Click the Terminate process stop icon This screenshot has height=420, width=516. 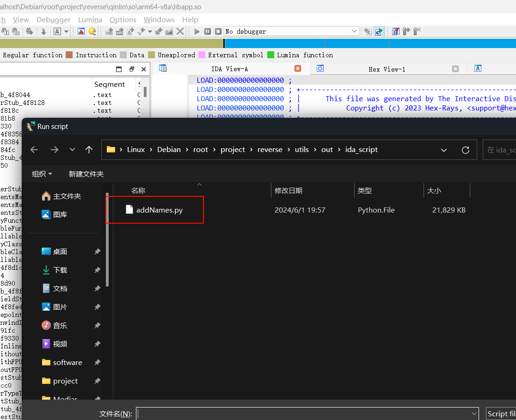(x=218, y=31)
